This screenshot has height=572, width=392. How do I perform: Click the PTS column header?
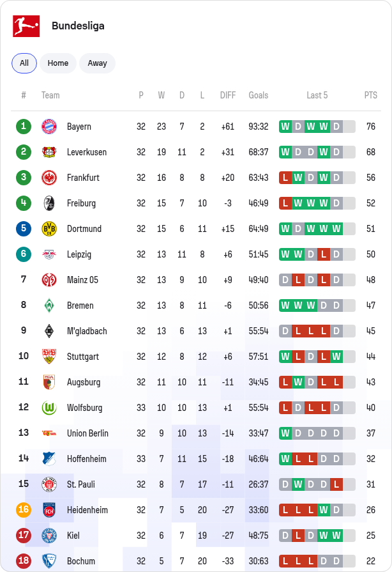pos(370,95)
